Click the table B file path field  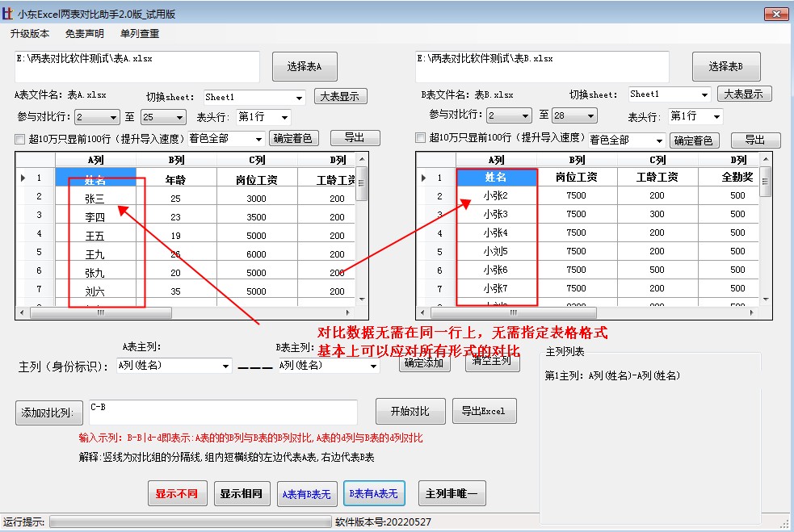click(542, 66)
